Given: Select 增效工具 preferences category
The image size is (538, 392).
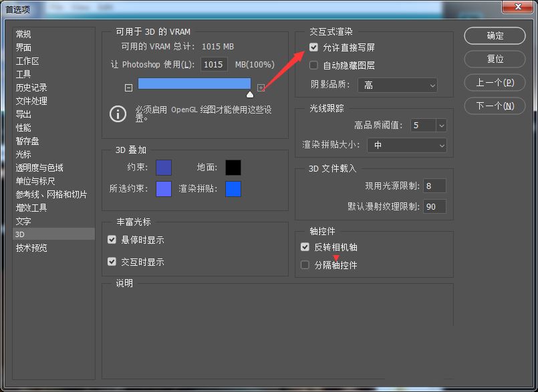Looking at the screenshot, I should click(31, 208).
